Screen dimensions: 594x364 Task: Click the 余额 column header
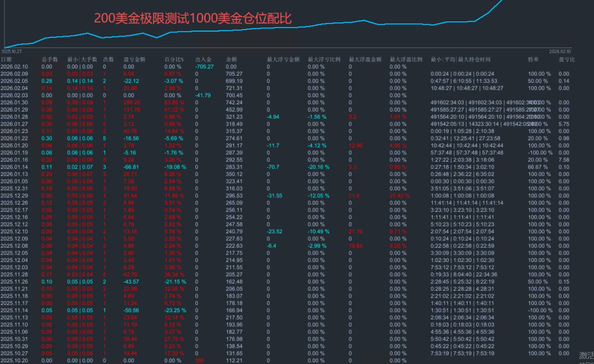(x=231, y=59)
